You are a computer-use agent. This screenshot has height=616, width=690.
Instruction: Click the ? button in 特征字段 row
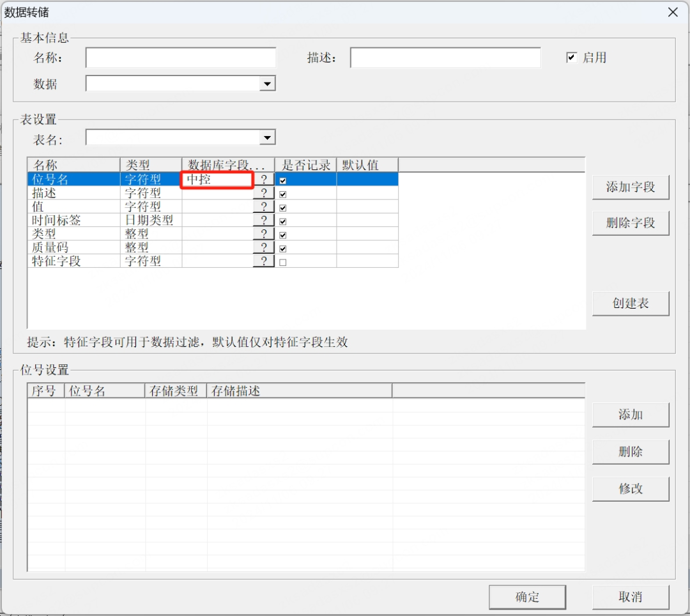pos(263,261)
